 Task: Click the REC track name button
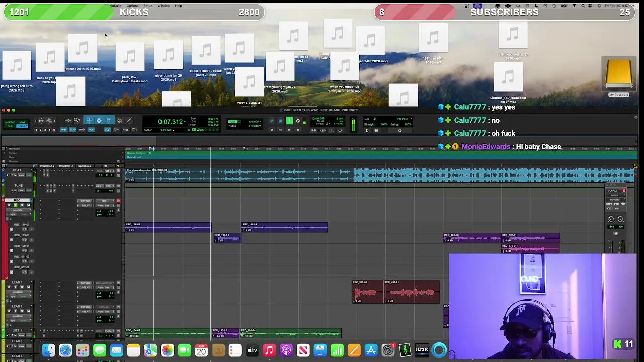[x=17, y=200]
